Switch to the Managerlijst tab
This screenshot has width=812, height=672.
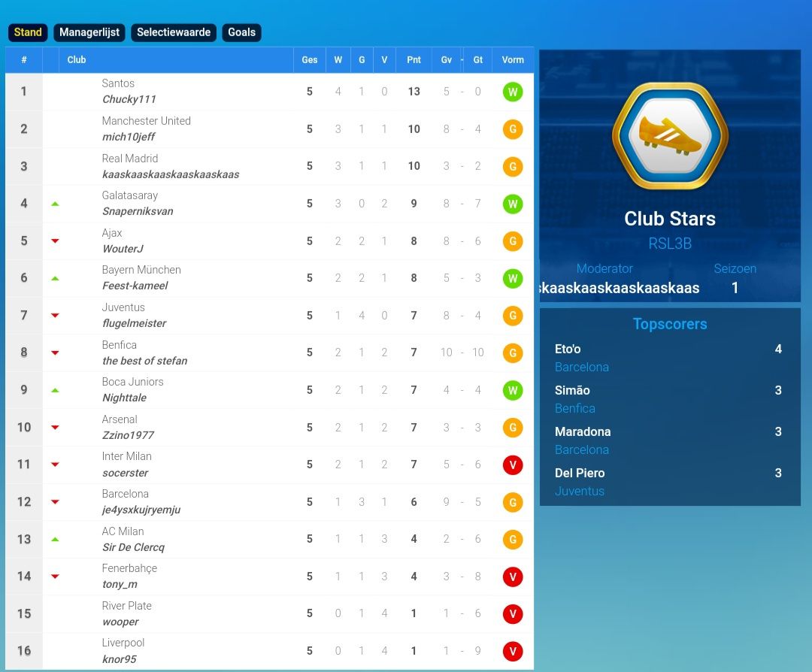point(89,32)
